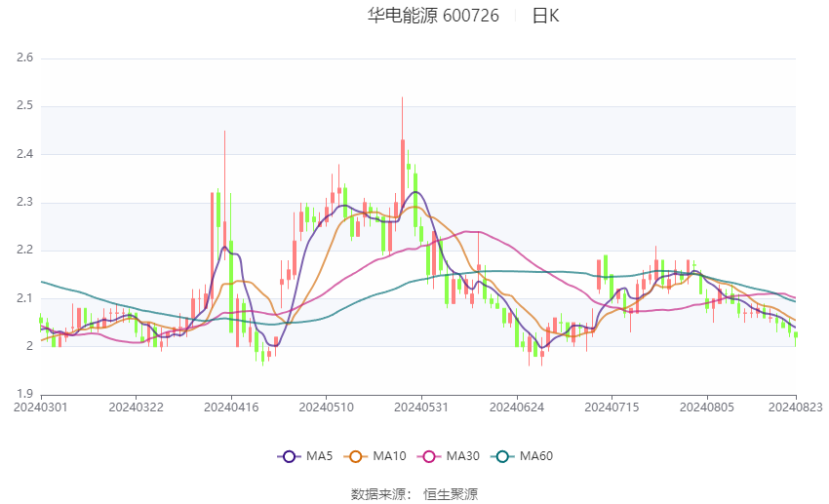
Task: Click the y-axis value 2.5
Action: tap(24, 106)
